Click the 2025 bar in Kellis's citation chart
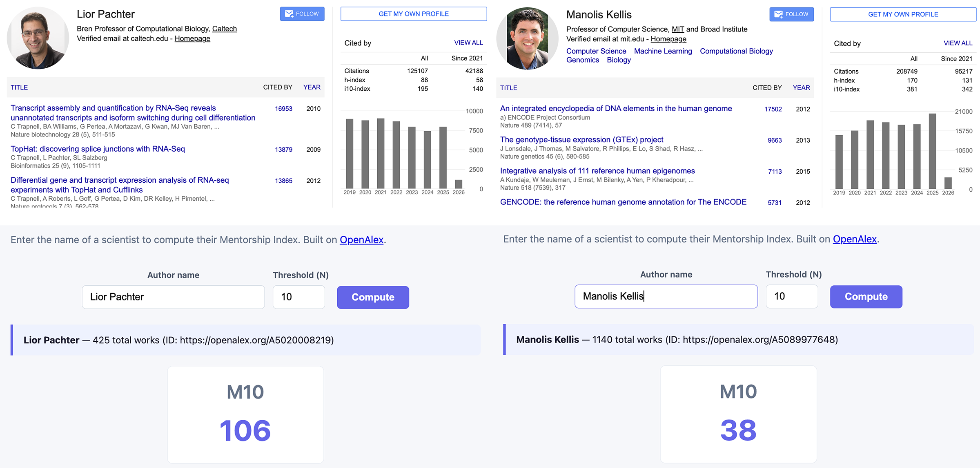This screenshot has width=980, height=468. coord(932,151)
